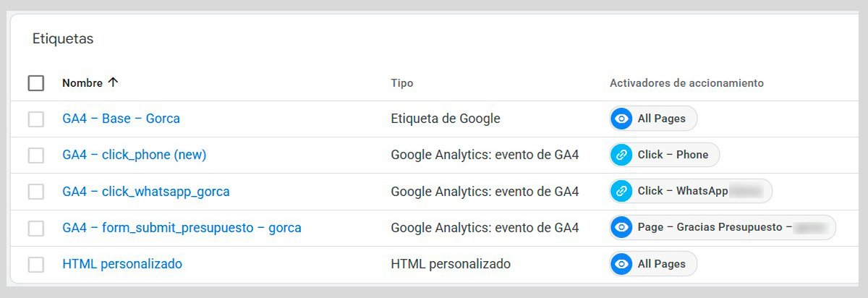Click the link icon in the Click – WhatsApp trigger
The image size is (868, 298).
621,191
